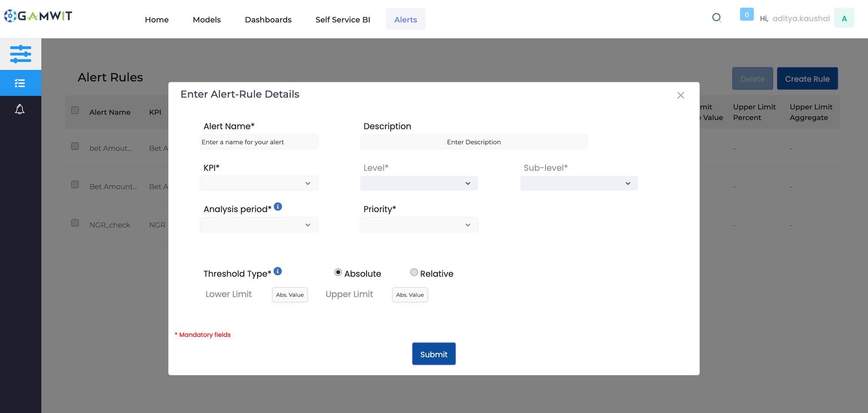Switch to the Alerts menu tab
This screenshot has width=868, height=413.
[406, 20]
